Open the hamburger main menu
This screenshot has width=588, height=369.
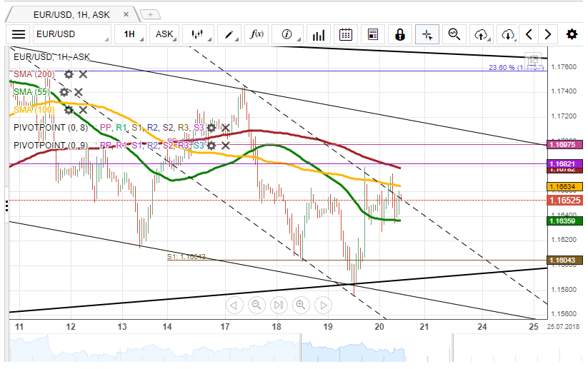click(x=19, y=34)
